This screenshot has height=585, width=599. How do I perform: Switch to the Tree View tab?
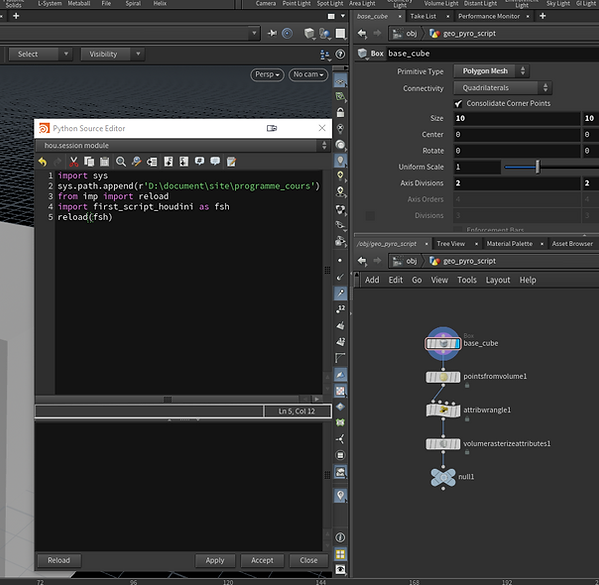pyautogui.click(x=451, y=244)
